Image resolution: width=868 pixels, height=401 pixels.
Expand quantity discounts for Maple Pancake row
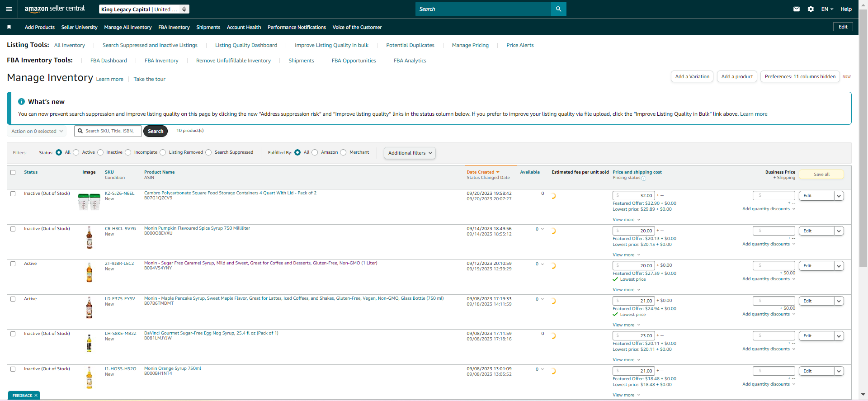coord(769,314)
